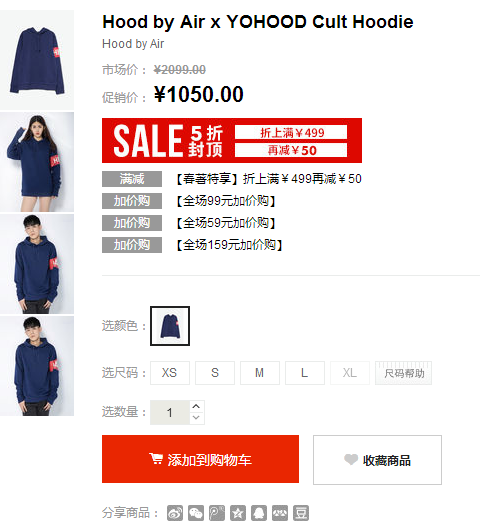Screen dimensions: 480x526
Task: Click the quantity input field
Action: tap(170, 412)
